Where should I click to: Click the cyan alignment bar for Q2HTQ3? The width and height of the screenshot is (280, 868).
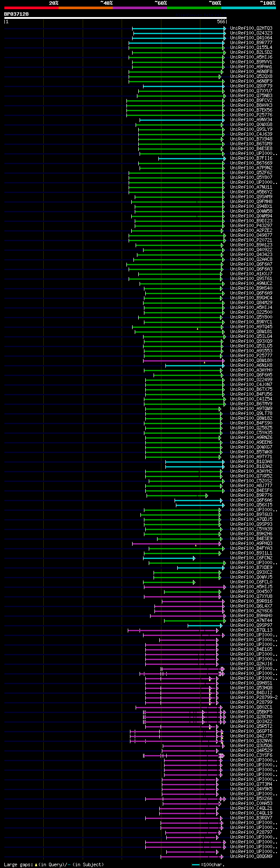pos(179,28)
